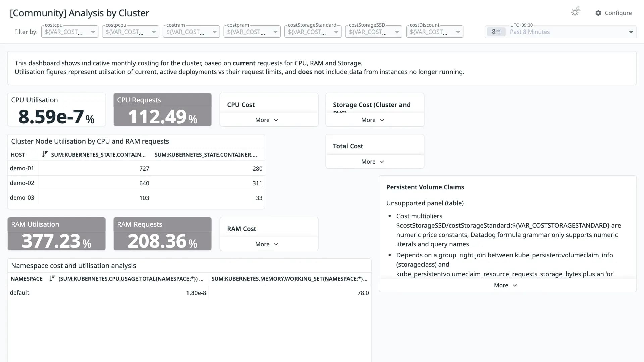
Task: Click the sort icon in the namespace table
Action: coord(52,278)
